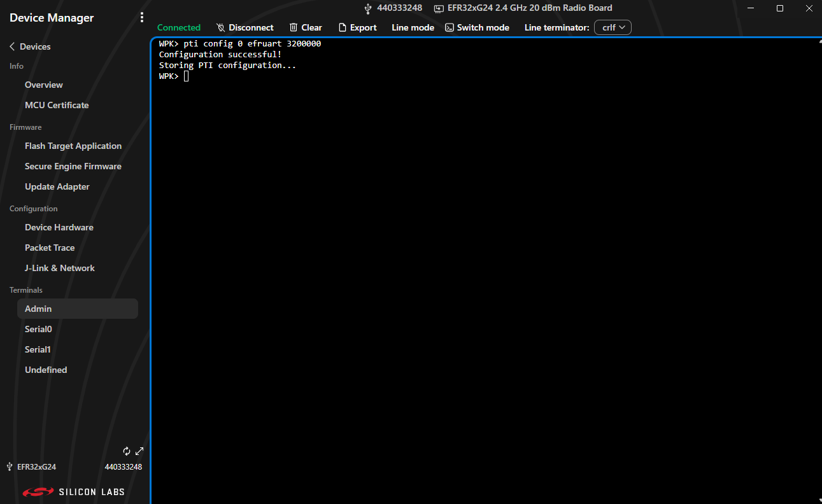Click the Export button label
The height and width of the screenshot is (504, 822).
[x=364, y=27]
